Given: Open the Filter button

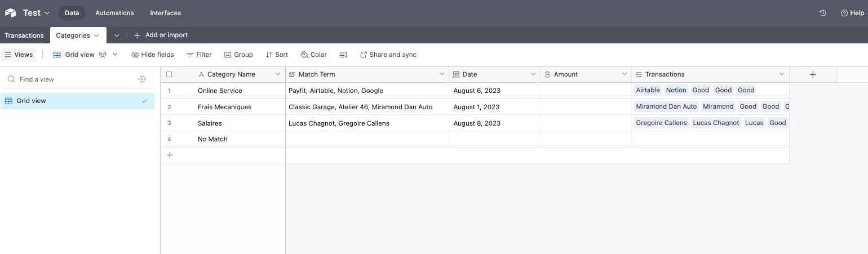Looking at the screenshot, I should (x=199, y=55).
